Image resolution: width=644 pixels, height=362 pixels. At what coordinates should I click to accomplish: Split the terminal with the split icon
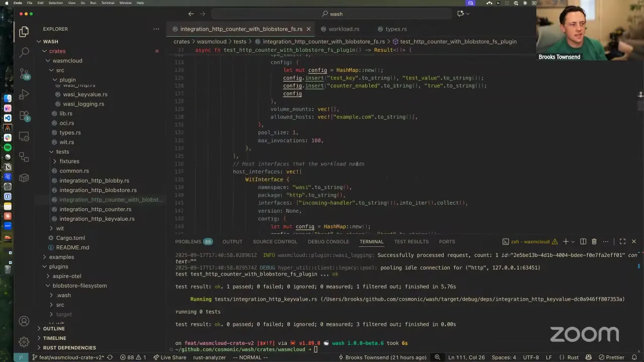coord(583,242)
